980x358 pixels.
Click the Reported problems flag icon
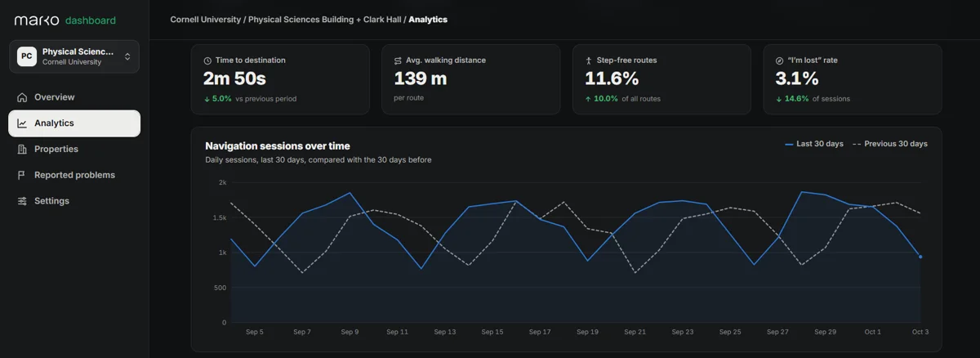[22, 175]
